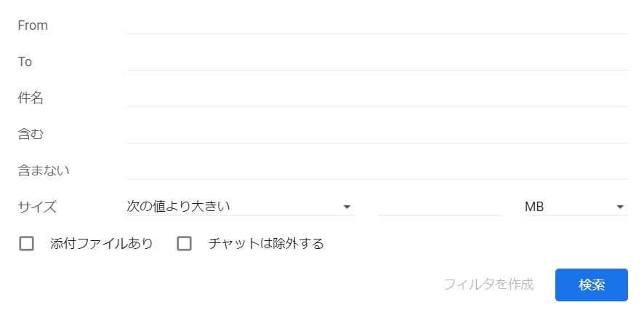Click the arrow next to MB
The height and width of the screenshot is (313, 644).
[x=620, y=207]
